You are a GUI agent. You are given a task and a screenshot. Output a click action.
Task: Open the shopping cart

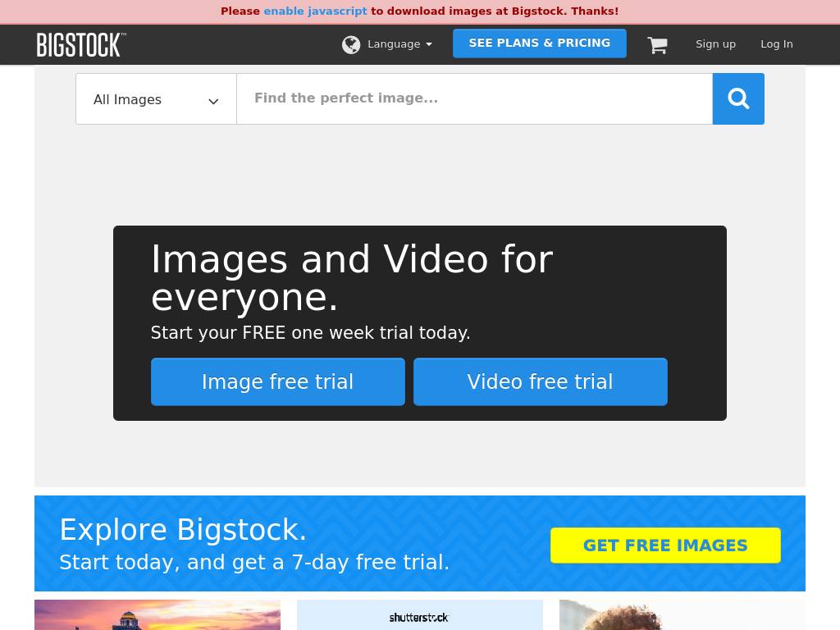[x=657, y=45]
